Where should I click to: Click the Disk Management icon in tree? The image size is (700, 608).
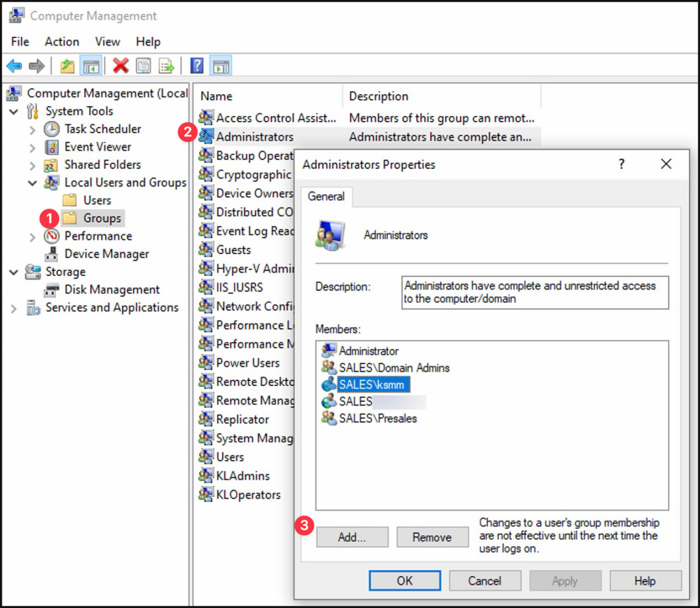52,289
